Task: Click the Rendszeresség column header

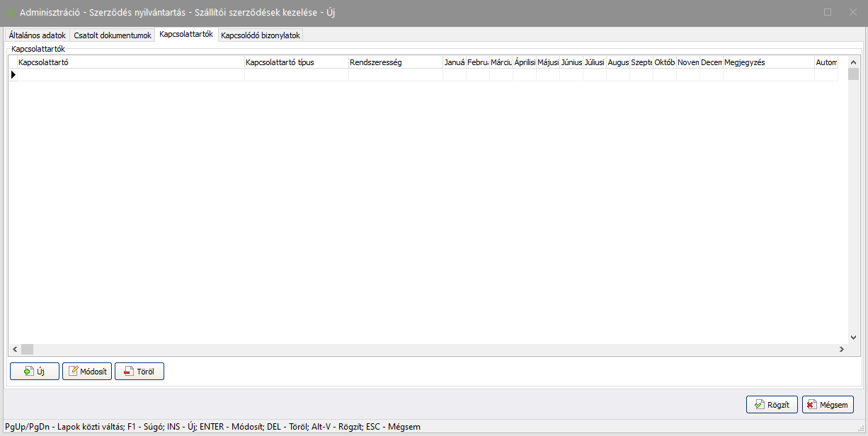Action: pyautogui.click(x=395, y=62)
